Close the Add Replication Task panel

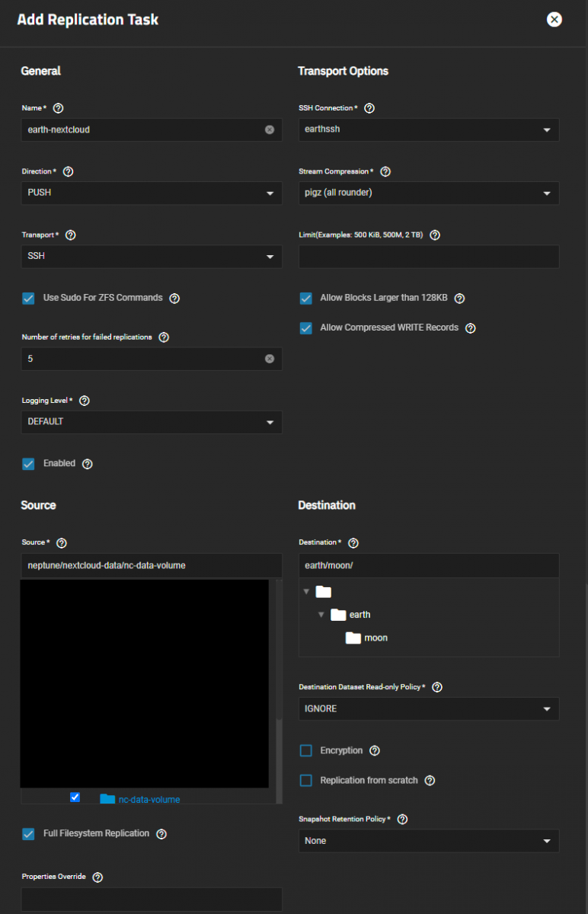[554, 20]
